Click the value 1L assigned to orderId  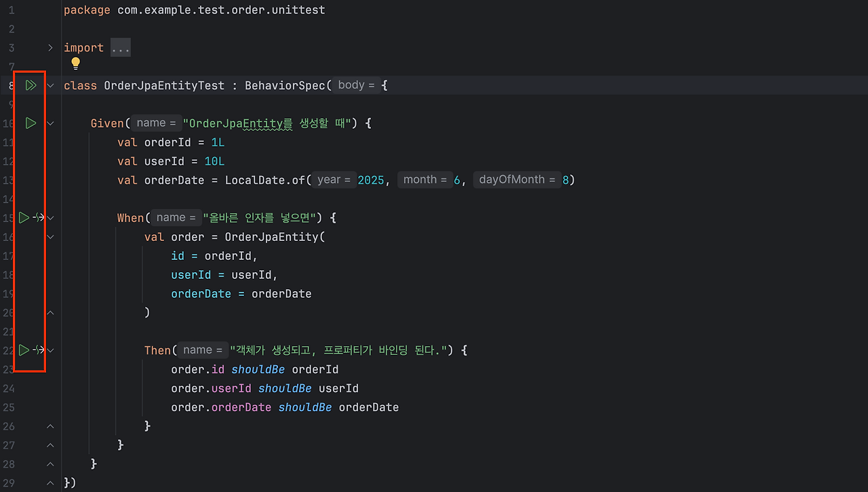(218, 143)
